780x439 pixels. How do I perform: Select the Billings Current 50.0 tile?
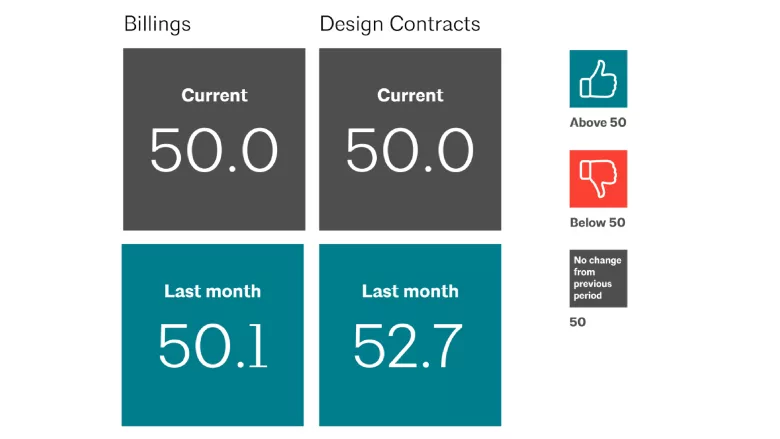coord(214,139)
